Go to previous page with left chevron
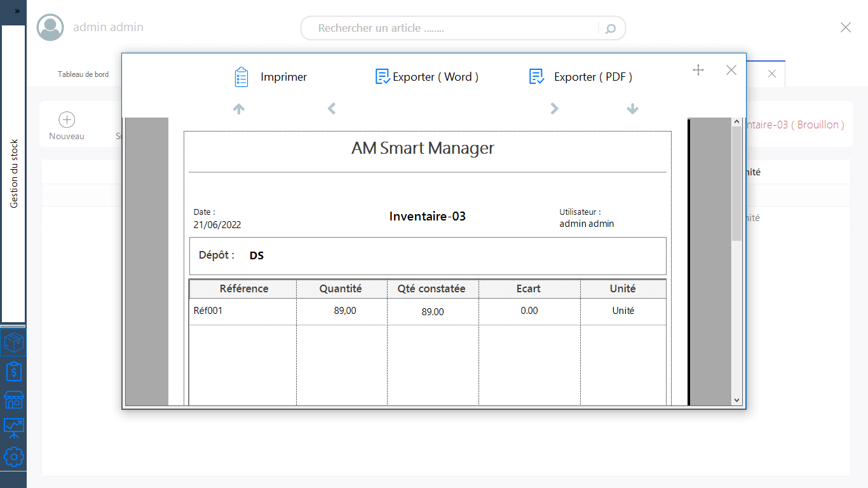The width and height of the screenshot is (868, 488). pyautogui.click(x=331, y=109)
